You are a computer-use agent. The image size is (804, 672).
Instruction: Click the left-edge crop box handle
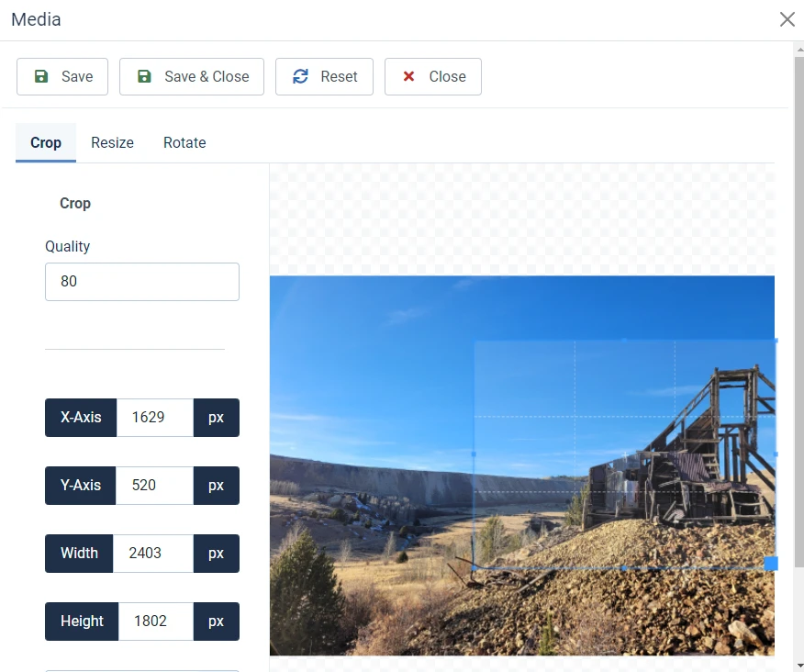tap(474, 454)
